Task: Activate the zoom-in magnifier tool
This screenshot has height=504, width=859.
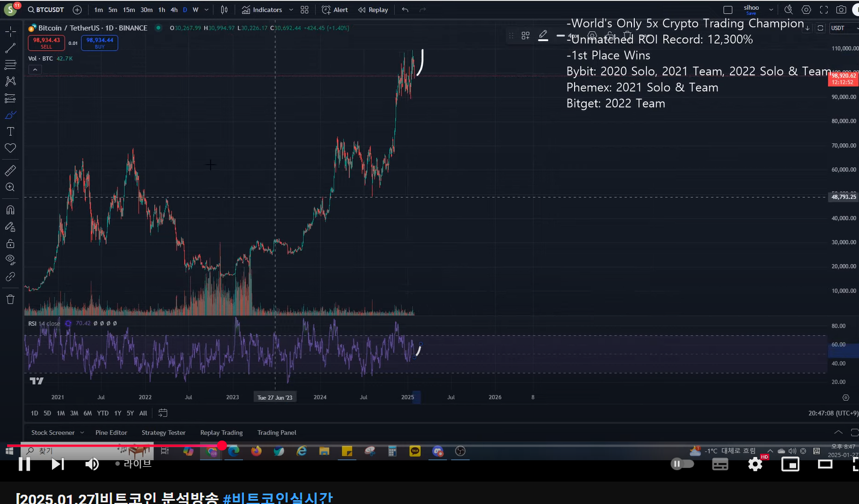Action: pyautogui.click(x=10, y=187)
